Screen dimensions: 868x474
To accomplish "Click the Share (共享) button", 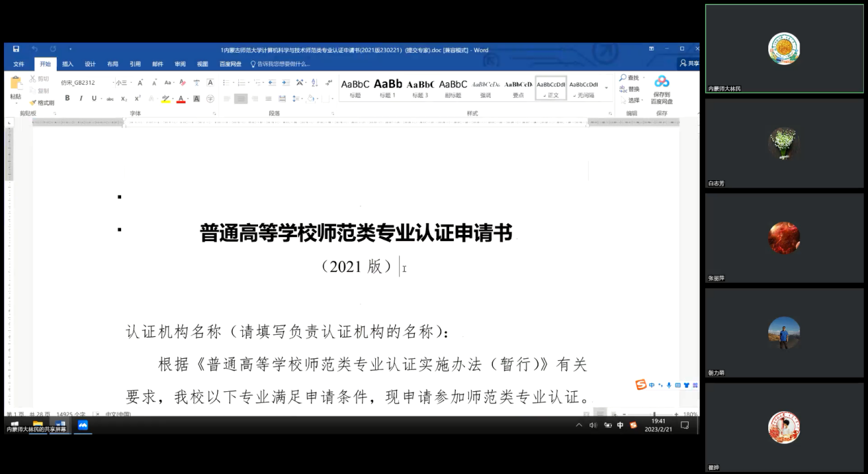I will pyautogui.click(x=689, y=64).
